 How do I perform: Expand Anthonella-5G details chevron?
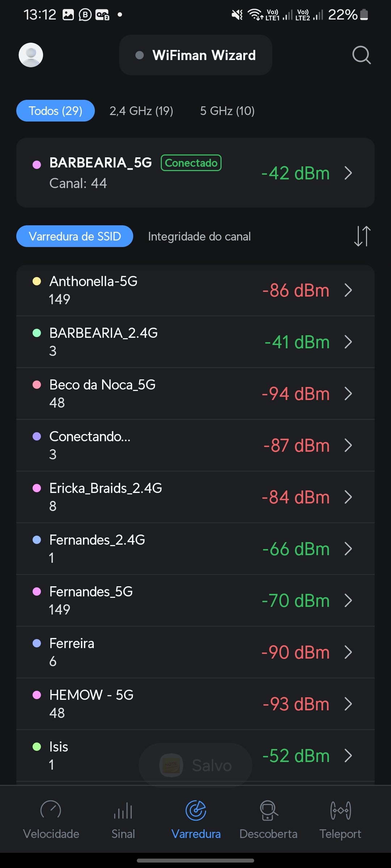348,290
